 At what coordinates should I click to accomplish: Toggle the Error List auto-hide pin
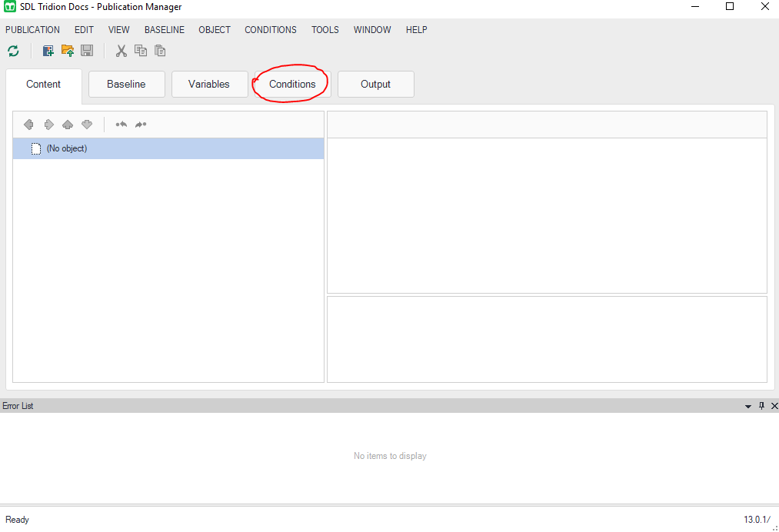coord(762,406)
